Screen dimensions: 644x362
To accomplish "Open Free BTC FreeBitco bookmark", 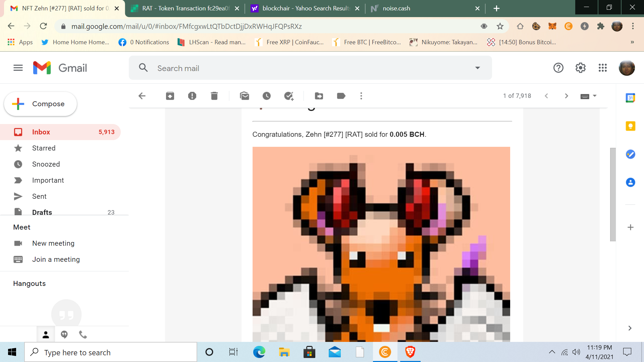I will tap(366, 42).
